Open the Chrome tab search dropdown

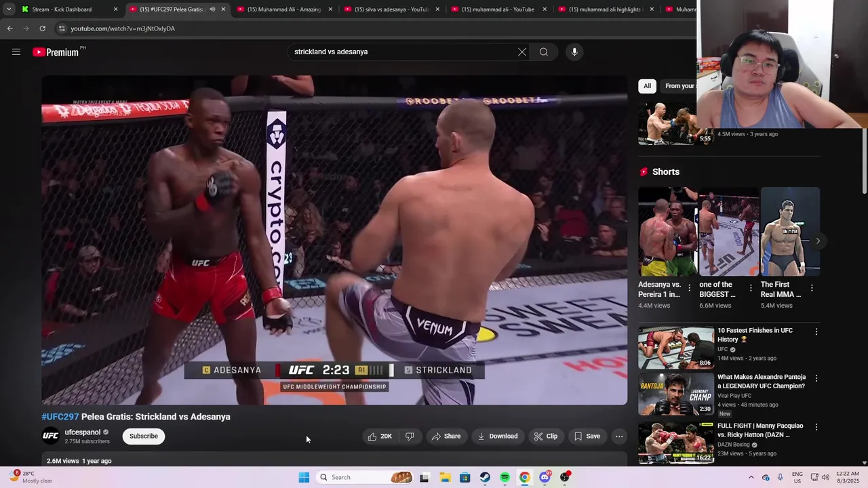tap(9, 9)
